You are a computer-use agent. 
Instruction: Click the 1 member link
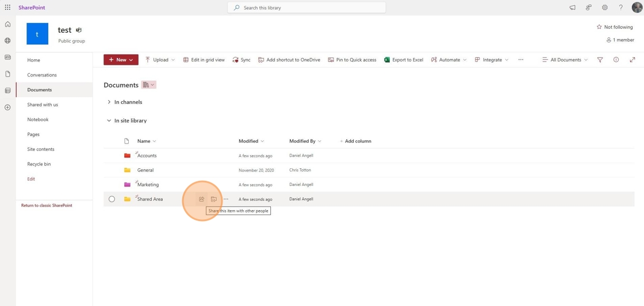click(619, 40)
